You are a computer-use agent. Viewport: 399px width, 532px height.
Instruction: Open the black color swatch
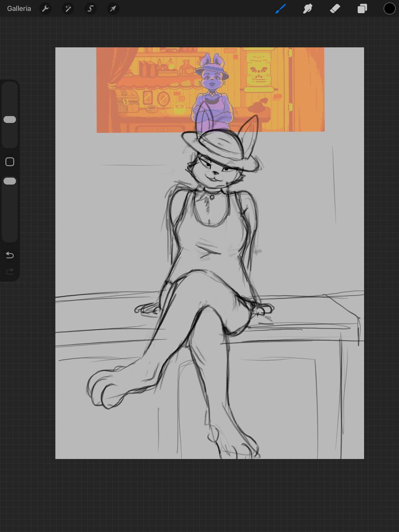(389, 8)
